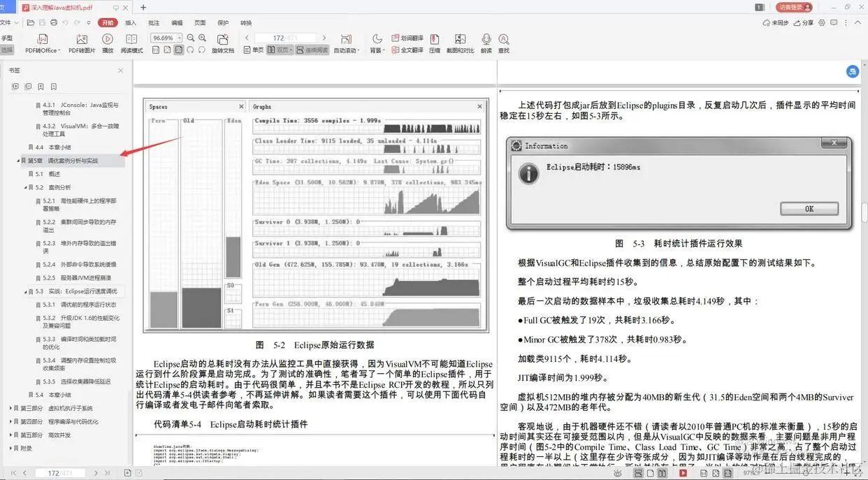Viewport: 868px width, 480px height.
Task: Open bookmark 5.3.4 调整内存设置控制垃圾收集频率
Action: point(80,364)
